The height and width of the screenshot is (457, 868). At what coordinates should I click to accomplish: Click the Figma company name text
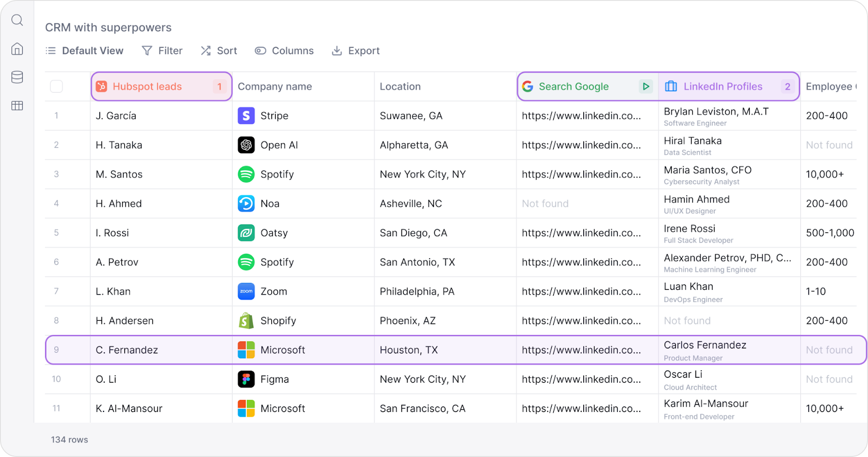click(275, 379)
